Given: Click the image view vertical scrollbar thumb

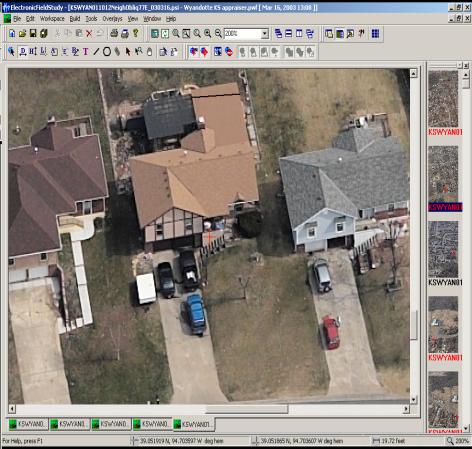Looking at the screenshot, I should tap(414, 325).
